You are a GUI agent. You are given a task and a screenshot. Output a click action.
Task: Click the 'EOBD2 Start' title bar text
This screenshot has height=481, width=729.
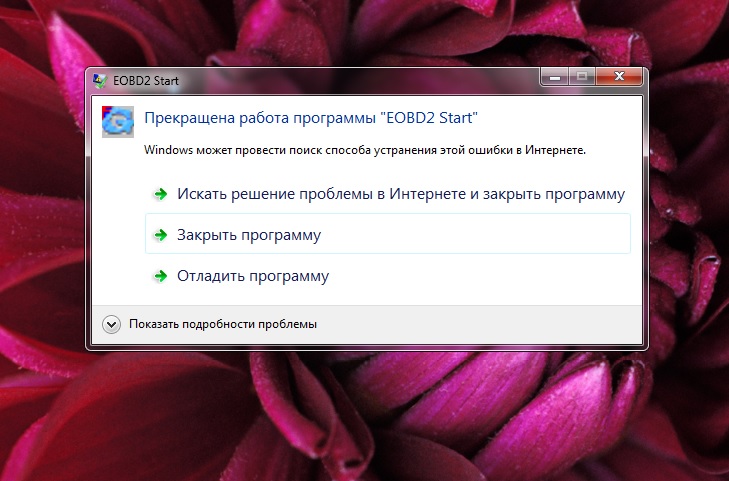coord(146,81)
